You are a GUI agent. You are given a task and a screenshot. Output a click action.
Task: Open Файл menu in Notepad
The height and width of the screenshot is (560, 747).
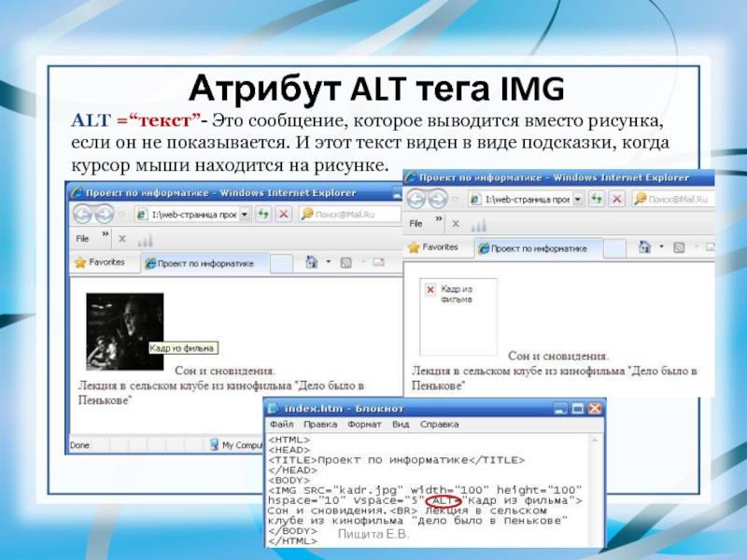click(282, 424)
